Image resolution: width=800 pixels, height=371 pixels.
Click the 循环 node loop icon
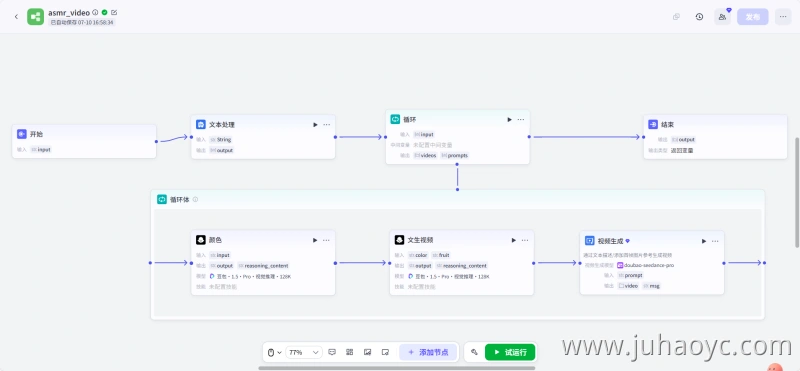(x=395, y=119)
